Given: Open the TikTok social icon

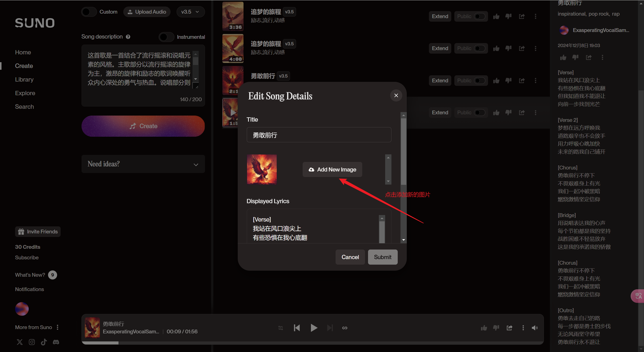Looking at the screenshot, I should pyautogui.click(x=44, y=342).
